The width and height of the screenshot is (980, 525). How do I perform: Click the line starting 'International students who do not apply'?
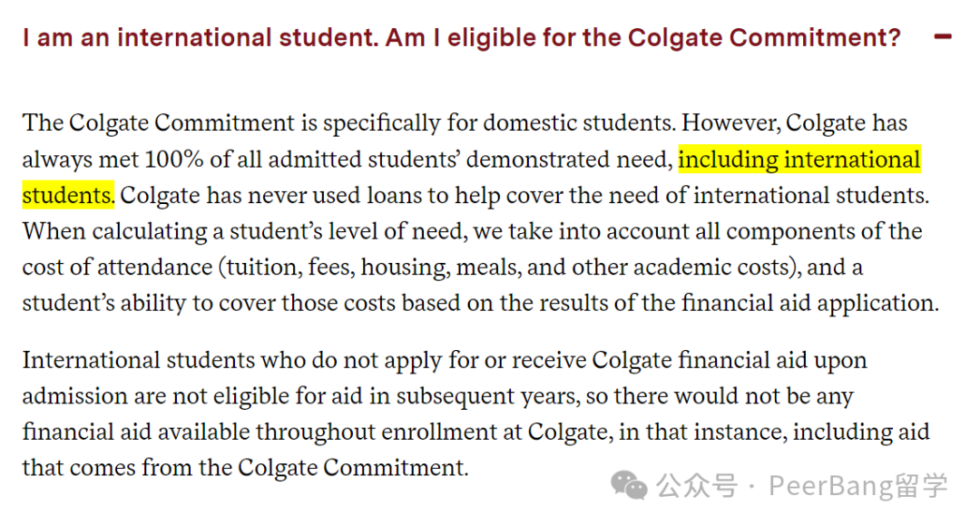[x=445, y=361]
